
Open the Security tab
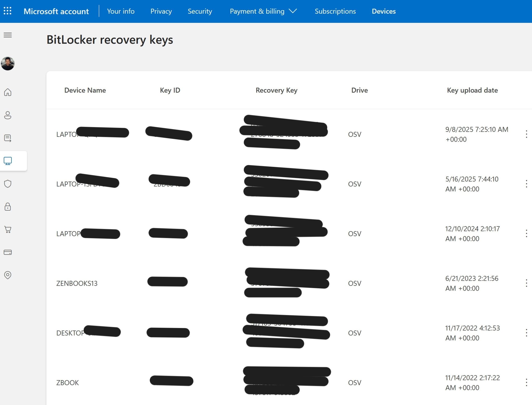(200, 11)
